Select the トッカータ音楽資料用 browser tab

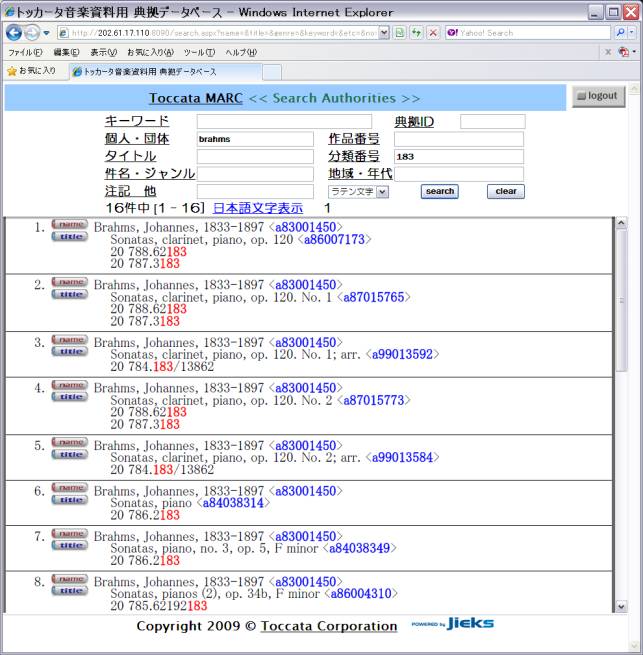(x=166, y=72)
